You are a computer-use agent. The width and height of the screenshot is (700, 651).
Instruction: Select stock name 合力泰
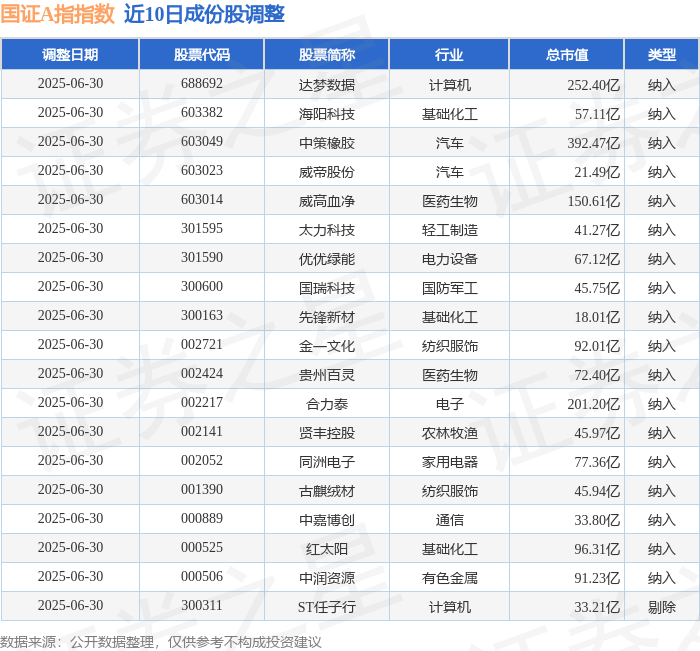tap(327, 404)
